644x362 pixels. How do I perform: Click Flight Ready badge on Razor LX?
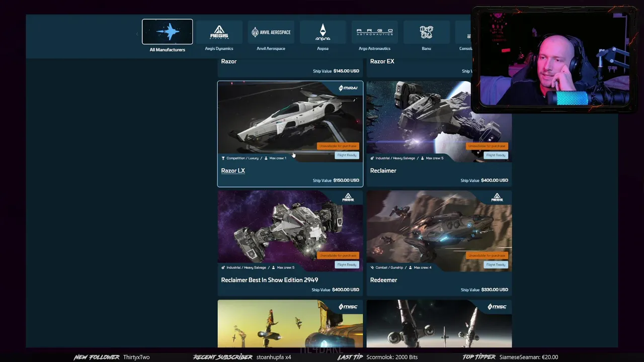pyautogui.click(x=347, y=155)
